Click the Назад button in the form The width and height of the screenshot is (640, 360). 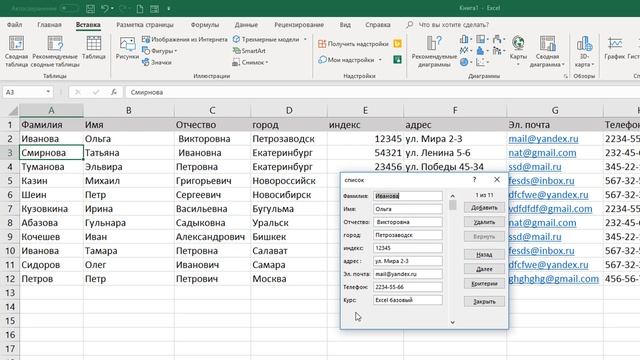click(484, 255)
